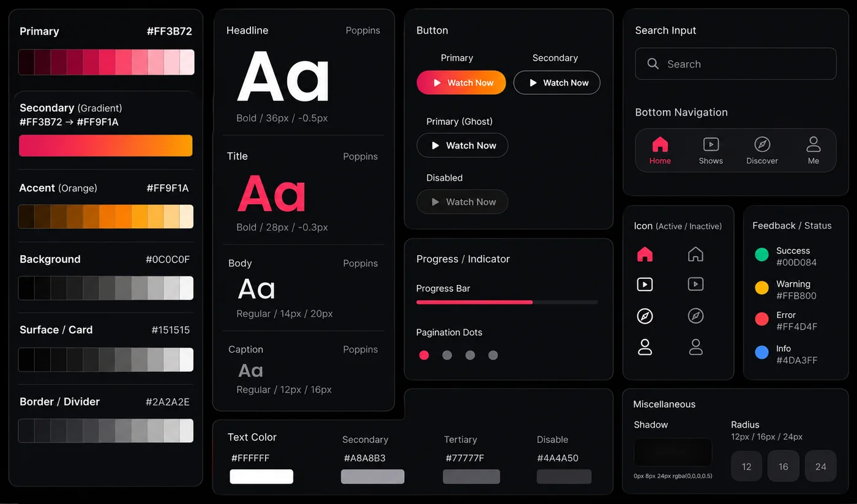Click the Secondary outlined Watch Now button

tap(556, 83)
